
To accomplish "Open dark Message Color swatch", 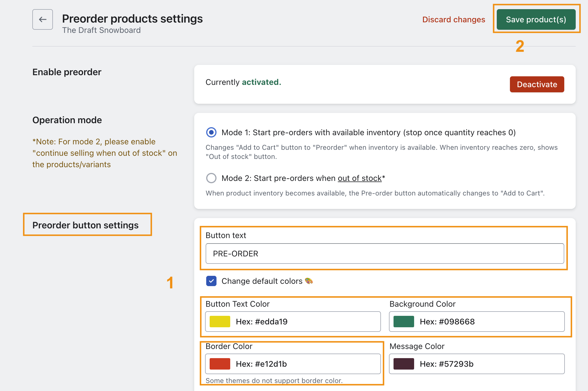I will pyautogui.click(x=404, y=364).
